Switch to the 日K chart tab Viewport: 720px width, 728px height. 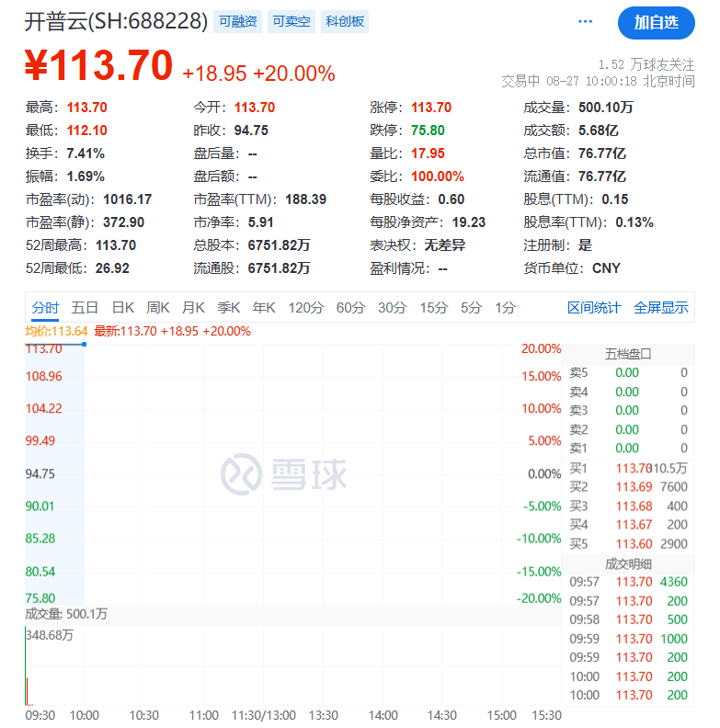[123, 308]
